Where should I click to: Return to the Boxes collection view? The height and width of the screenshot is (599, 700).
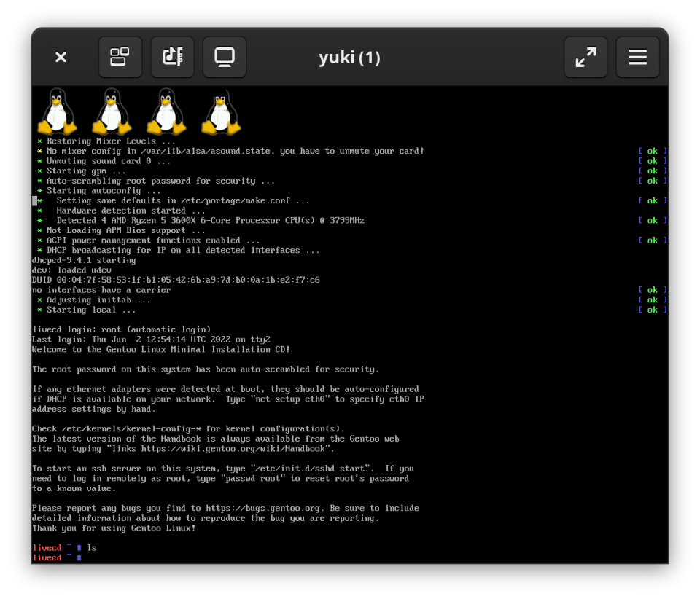[120, 57]
